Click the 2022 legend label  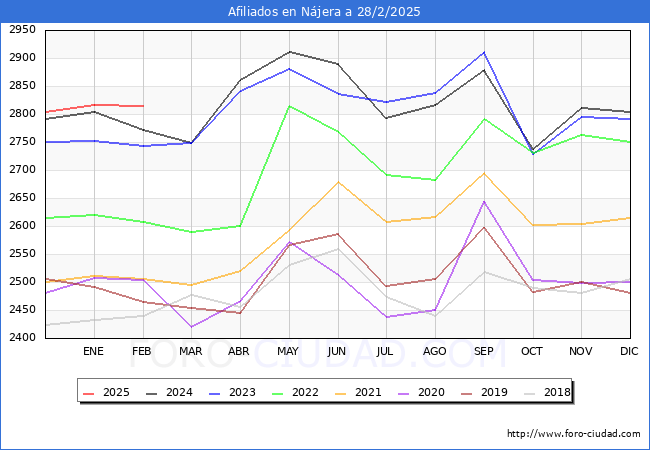(305, 392)
